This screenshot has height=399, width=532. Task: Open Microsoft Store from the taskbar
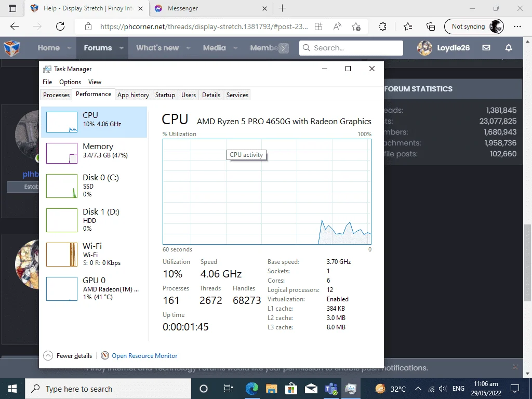click(291, 389)
